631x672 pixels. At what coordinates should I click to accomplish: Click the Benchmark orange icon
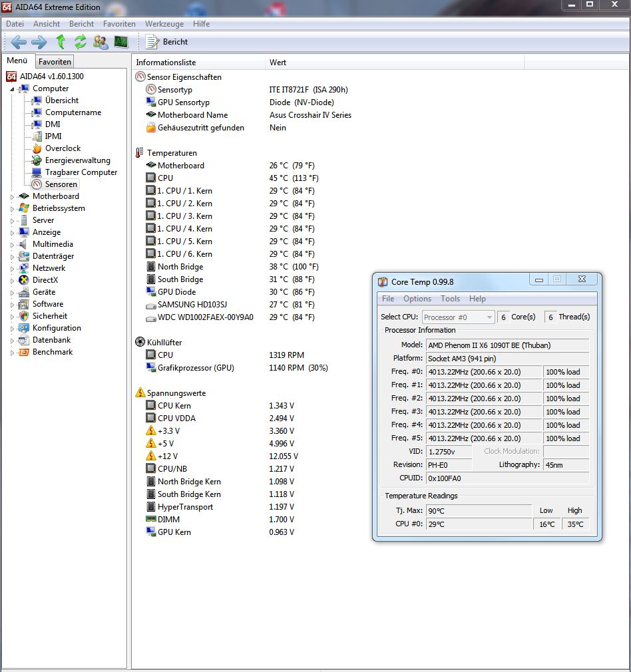[25, 352]
